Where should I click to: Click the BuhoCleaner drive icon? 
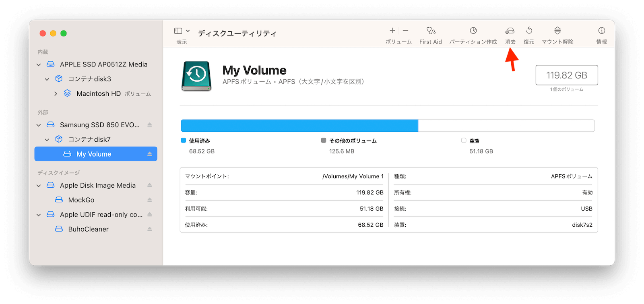click(59, 229)
